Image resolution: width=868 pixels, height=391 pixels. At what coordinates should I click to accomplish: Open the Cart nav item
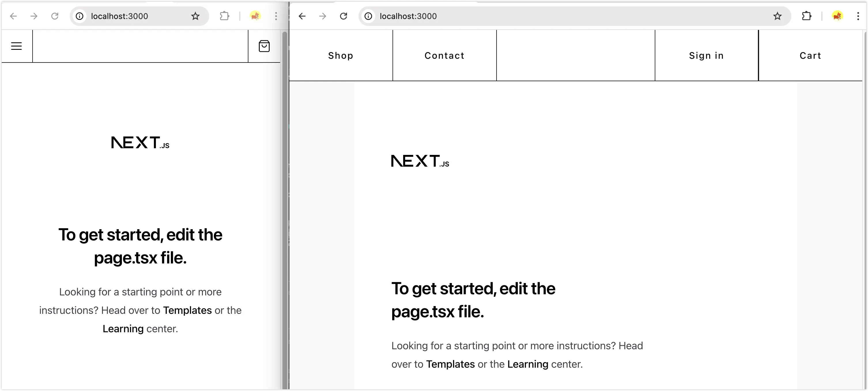point(810,56)
